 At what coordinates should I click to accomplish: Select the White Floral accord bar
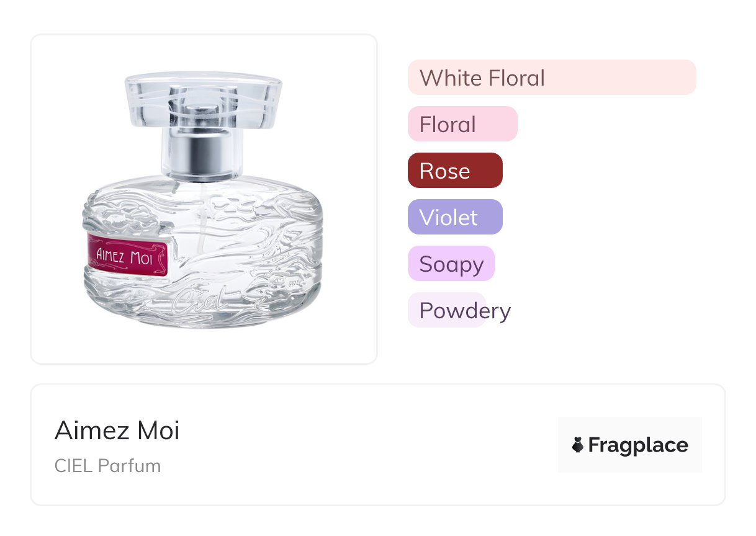click(x=551, y=78)
